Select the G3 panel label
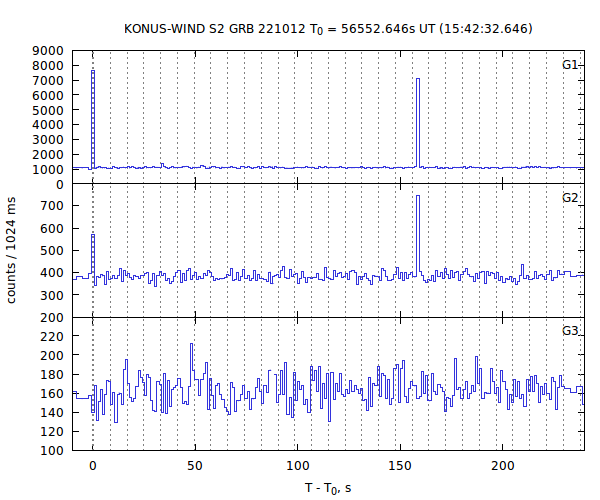Image resolution: width=600 pixels, height=500 pixels. click(x=570, y=331)
